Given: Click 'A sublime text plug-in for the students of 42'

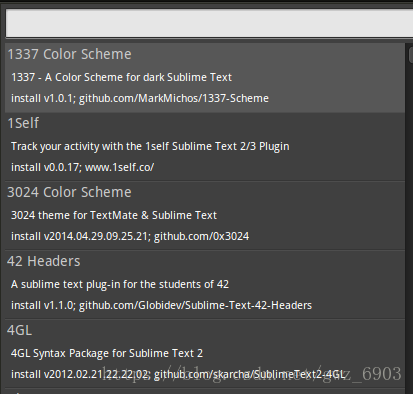Looking at the screenshot, I should (120, 284).
